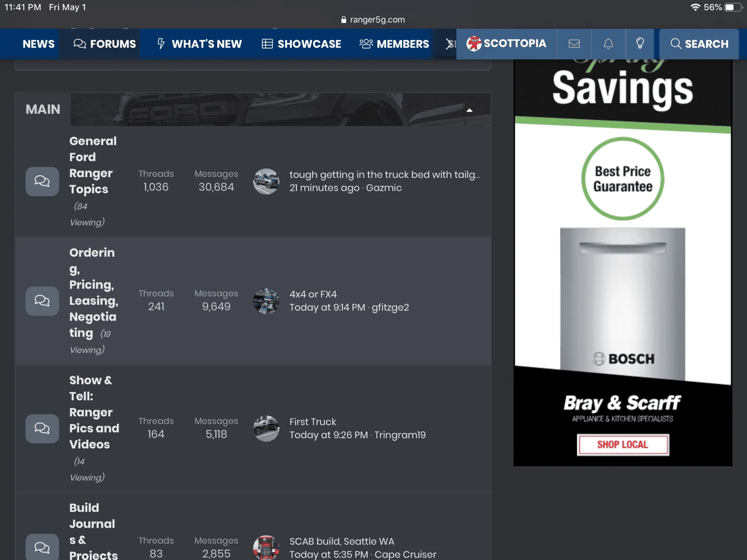747x560 pixels.
Task: Open Ordering, Pricing, Leasing, Negotiating forum
Action: [94, 293]
